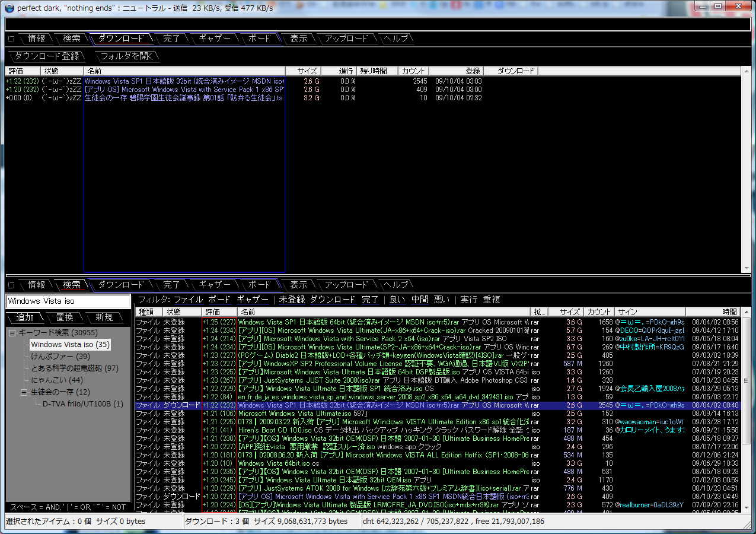Open 情報 tab in bottom tab bar
Image resolution: width=756 pixels, height=534 pixels.
click(37, 285)
